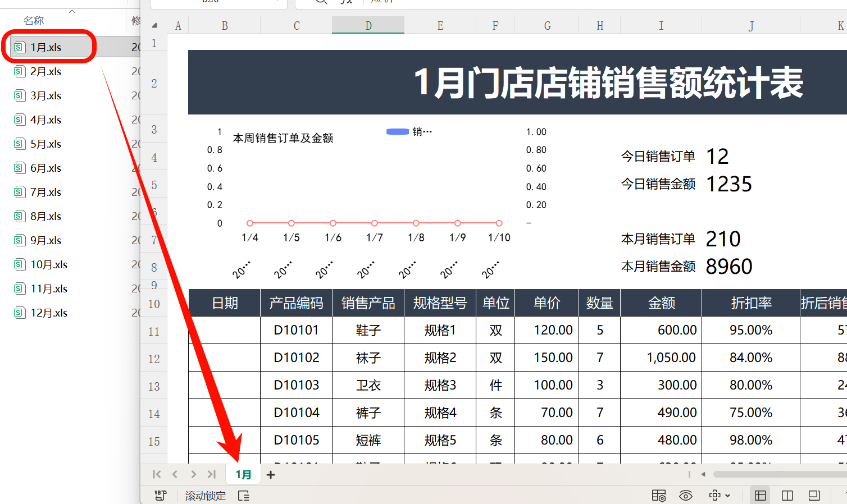Click the sort chevron above the 名称 column
The height and width of the screenshot is (504, 847).
click(72, 10)
